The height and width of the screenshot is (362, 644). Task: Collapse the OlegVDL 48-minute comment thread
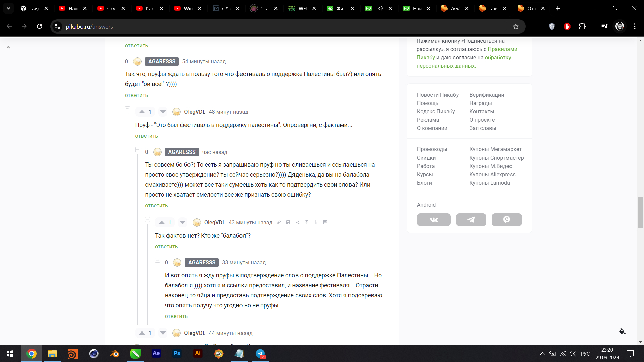tap(127, 109)
